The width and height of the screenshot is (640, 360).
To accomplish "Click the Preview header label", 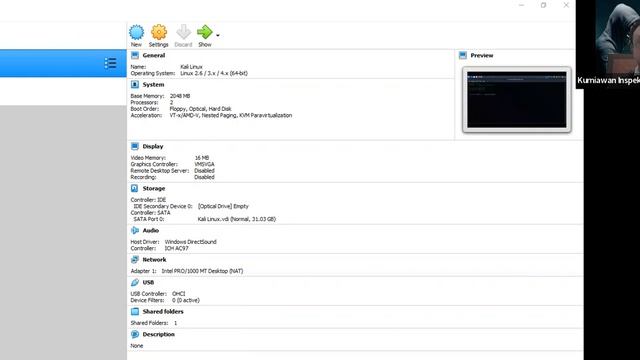I will (x=482, y=56).
